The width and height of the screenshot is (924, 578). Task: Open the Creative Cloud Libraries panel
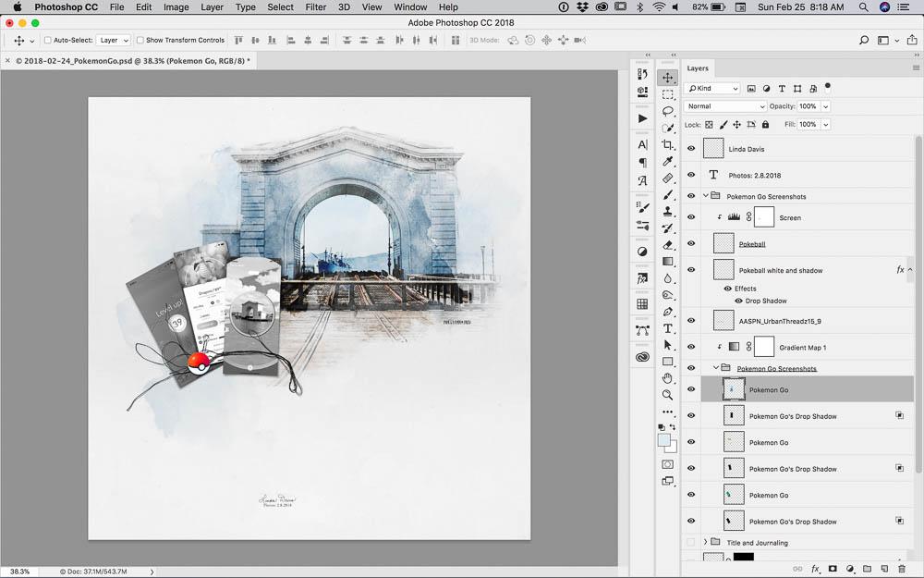(x=642, y=357)
